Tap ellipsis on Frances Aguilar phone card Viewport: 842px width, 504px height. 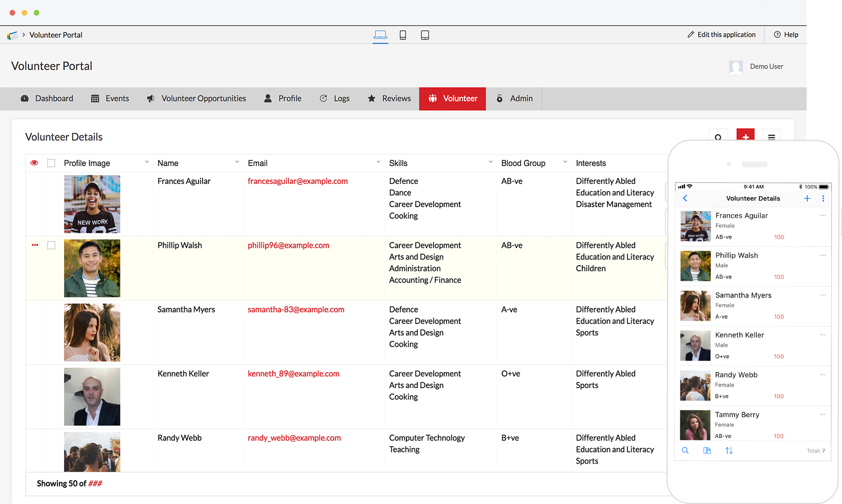[x=823, y=215]
